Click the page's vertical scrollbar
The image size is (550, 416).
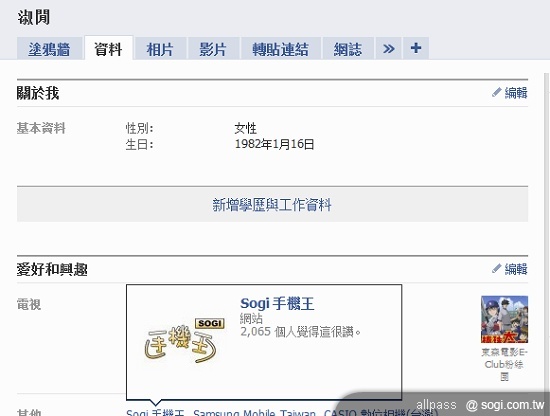tap(547, 232)
